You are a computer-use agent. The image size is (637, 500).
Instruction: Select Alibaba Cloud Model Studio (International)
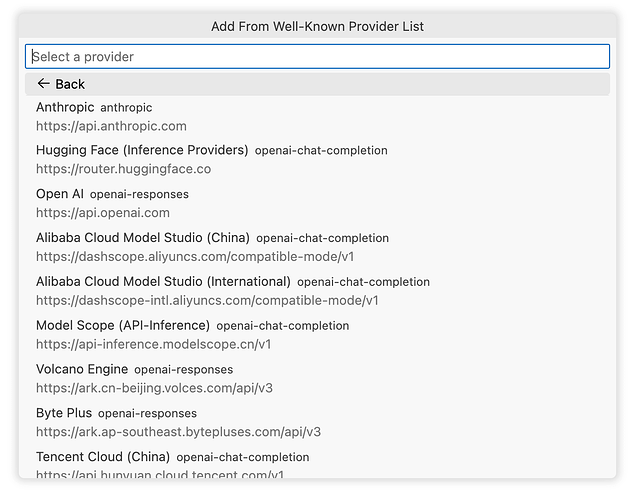pos(317,291)
